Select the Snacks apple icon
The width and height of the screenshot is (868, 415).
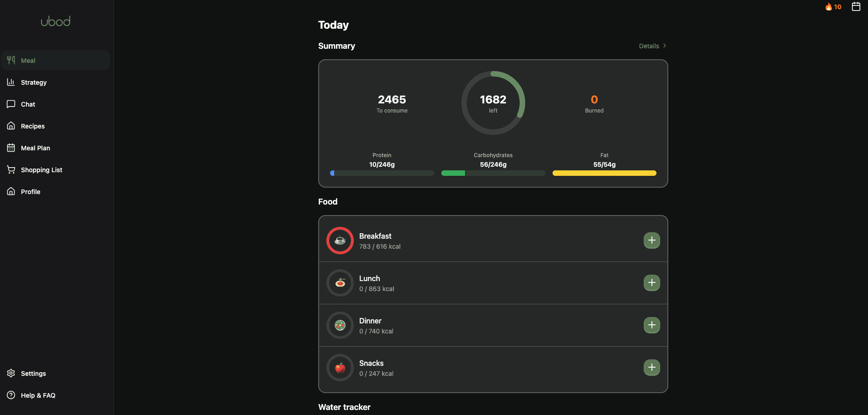[x=340, y=367]
